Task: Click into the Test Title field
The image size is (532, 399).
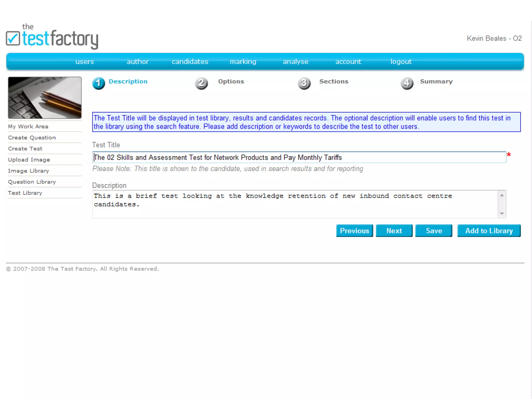Action: coord(299,157)
